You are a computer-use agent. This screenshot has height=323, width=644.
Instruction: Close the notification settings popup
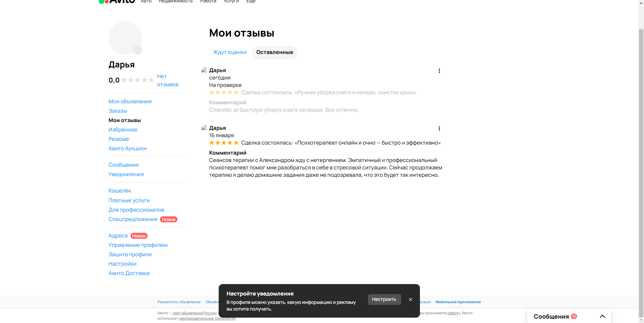(410, 300)
